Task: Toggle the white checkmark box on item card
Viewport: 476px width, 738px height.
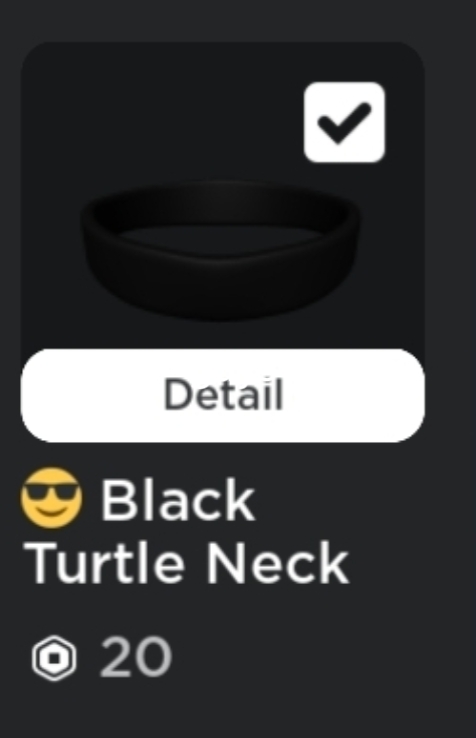Action: (344, 122)
